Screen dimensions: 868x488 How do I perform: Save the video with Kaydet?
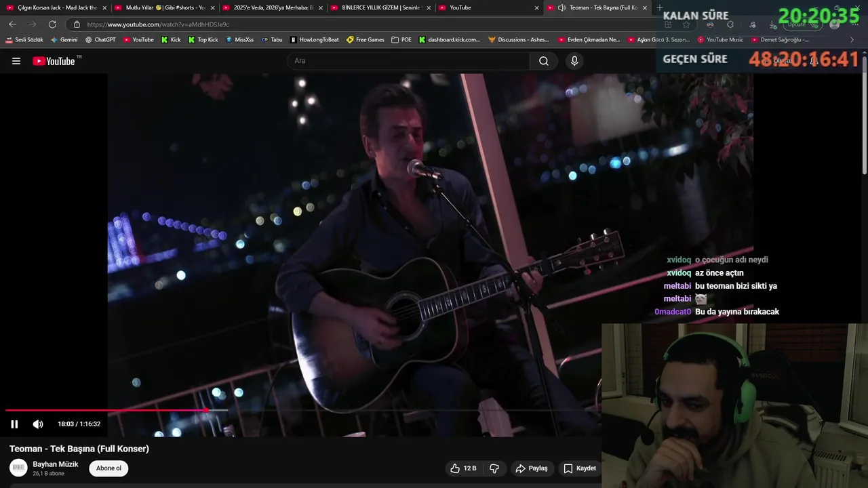coord(580,468)
